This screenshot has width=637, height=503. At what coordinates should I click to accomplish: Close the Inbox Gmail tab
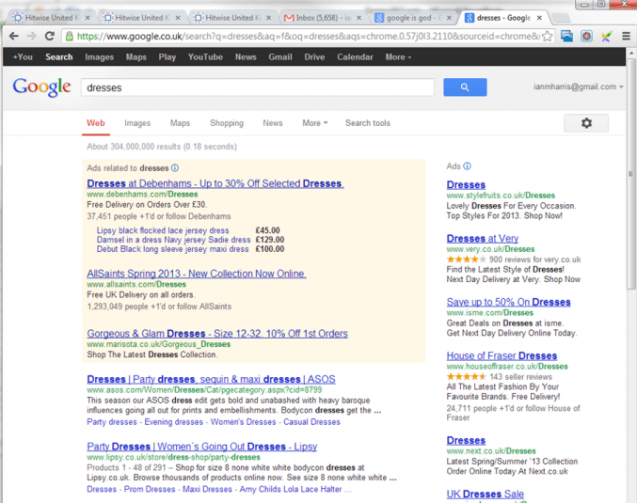point(359,18)
